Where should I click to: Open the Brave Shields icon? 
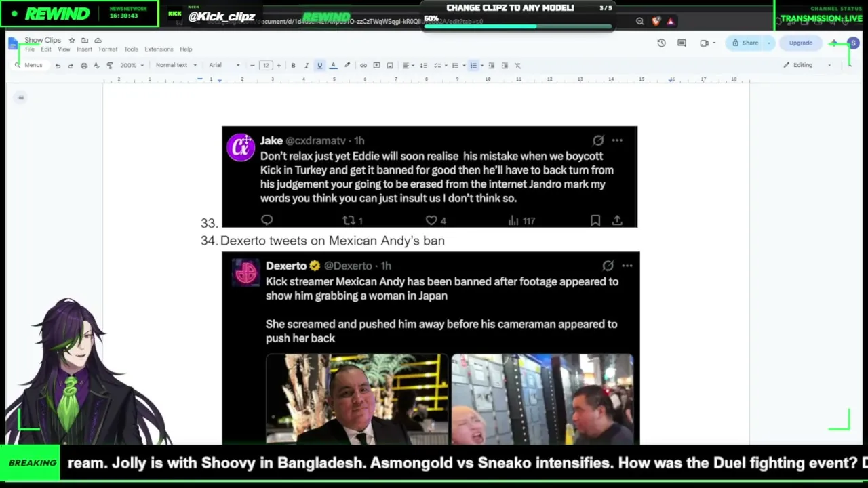click(x=656, y=21)
